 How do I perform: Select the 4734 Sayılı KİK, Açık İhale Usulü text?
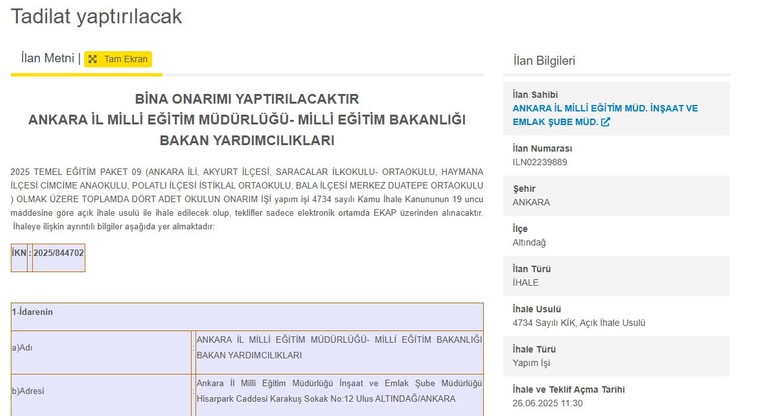click(x=579, y=323)
